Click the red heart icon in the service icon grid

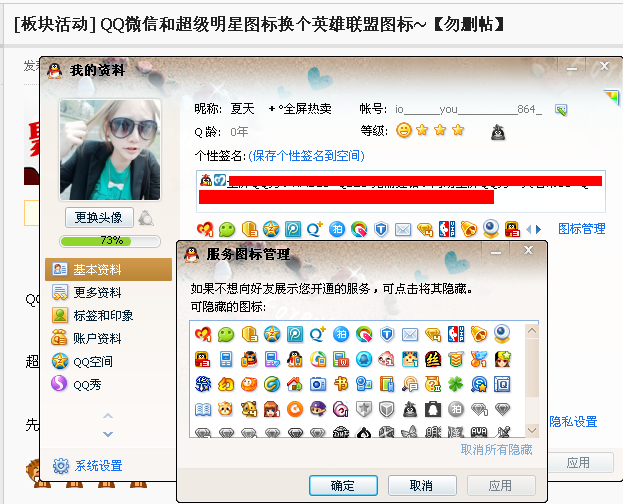point(203,334)
